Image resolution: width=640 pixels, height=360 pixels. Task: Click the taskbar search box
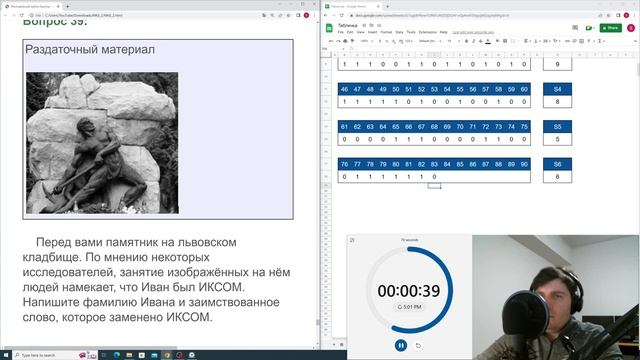click(x=55, y=355)
